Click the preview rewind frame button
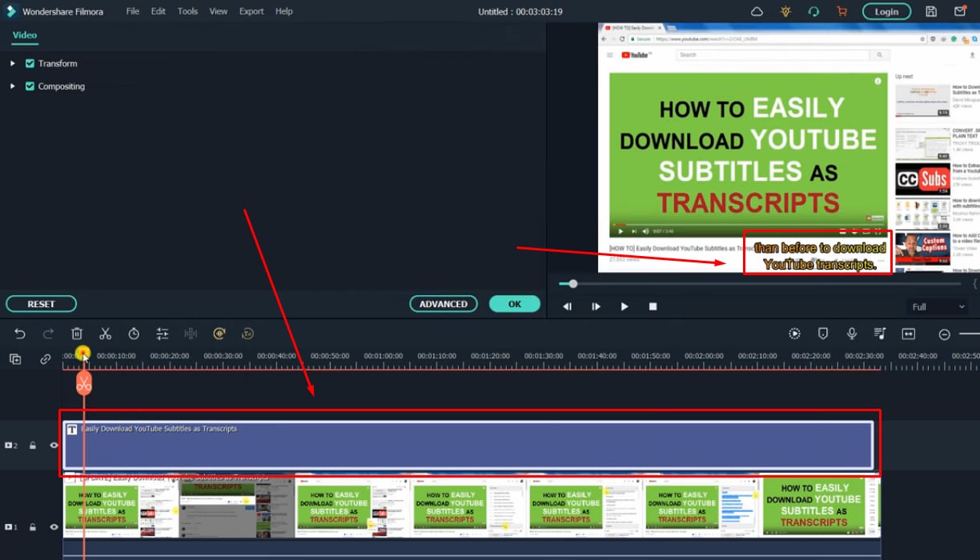 [568, 306]
